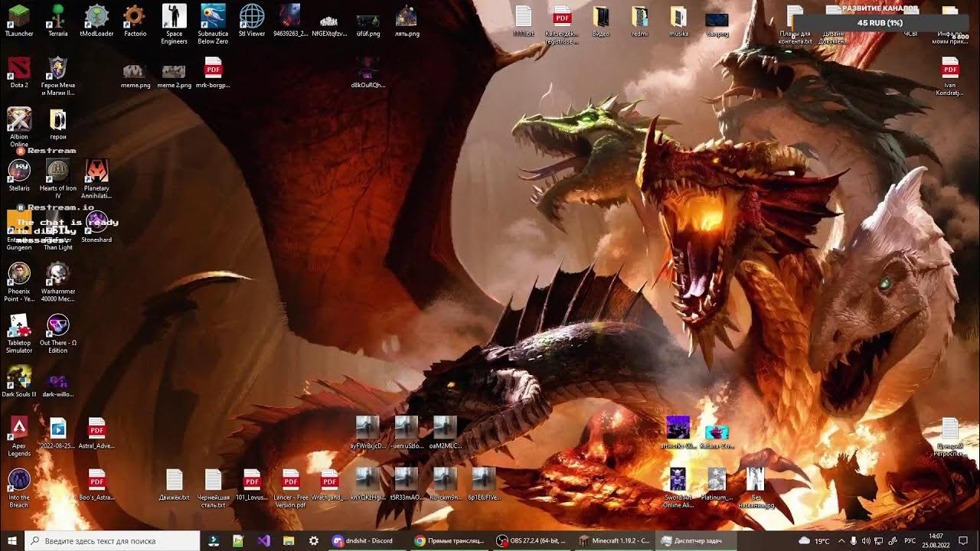This screenshot has width=980, height=551.
Task: Focus the taskbar search box
Action: 112,540
